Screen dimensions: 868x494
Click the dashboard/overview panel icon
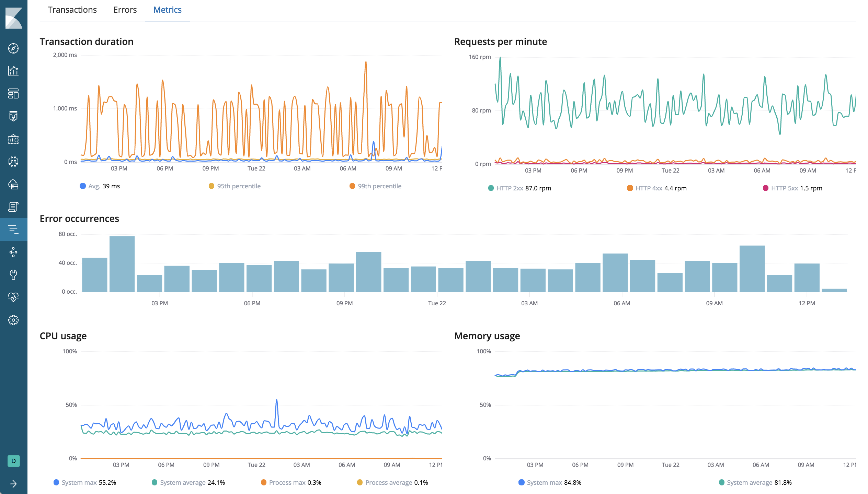pos(14,94)
